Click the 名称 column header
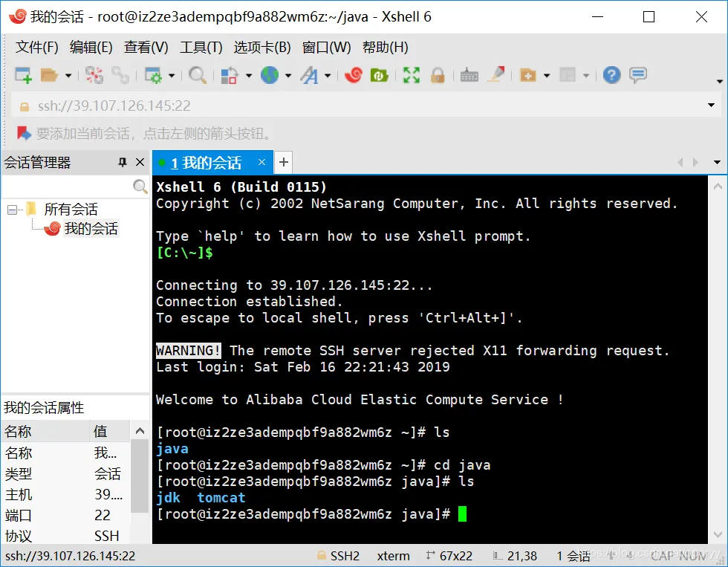The height and width of the screenshot is (567, 728). coord(45,432)
